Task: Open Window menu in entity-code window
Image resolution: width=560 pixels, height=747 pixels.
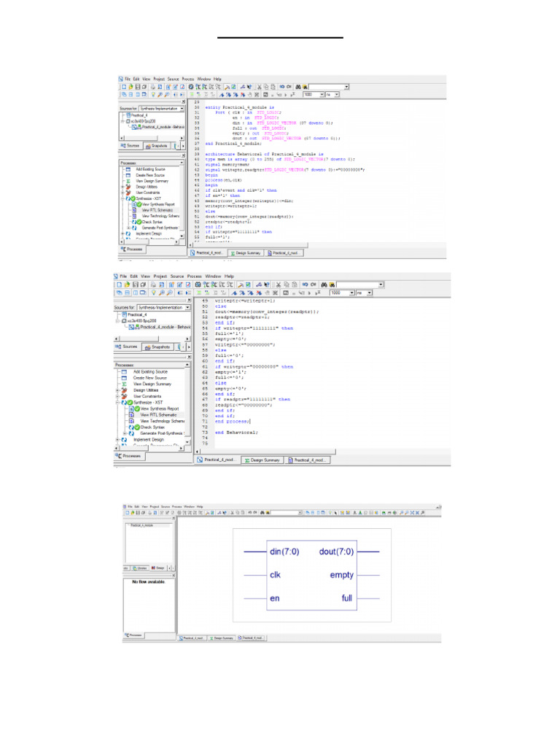Action: (x=204, y=79)
